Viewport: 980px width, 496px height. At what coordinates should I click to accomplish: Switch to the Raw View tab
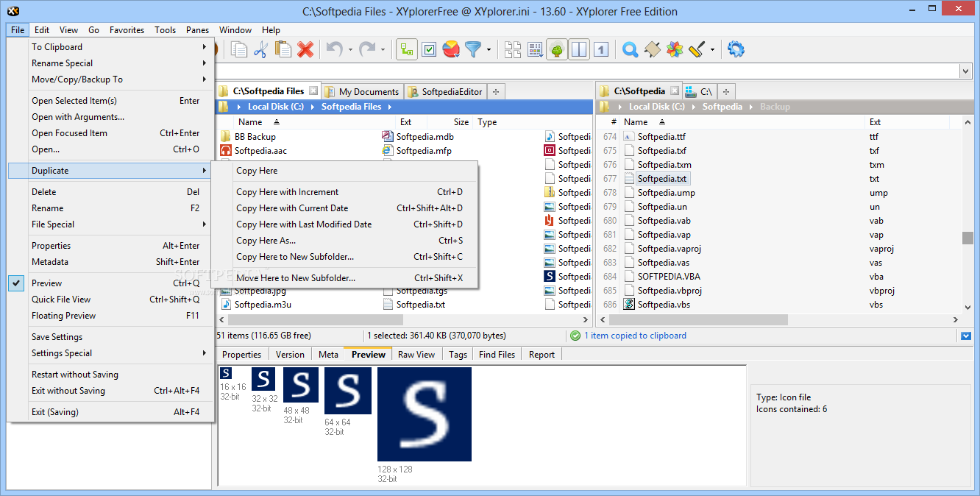click(416, 355)
